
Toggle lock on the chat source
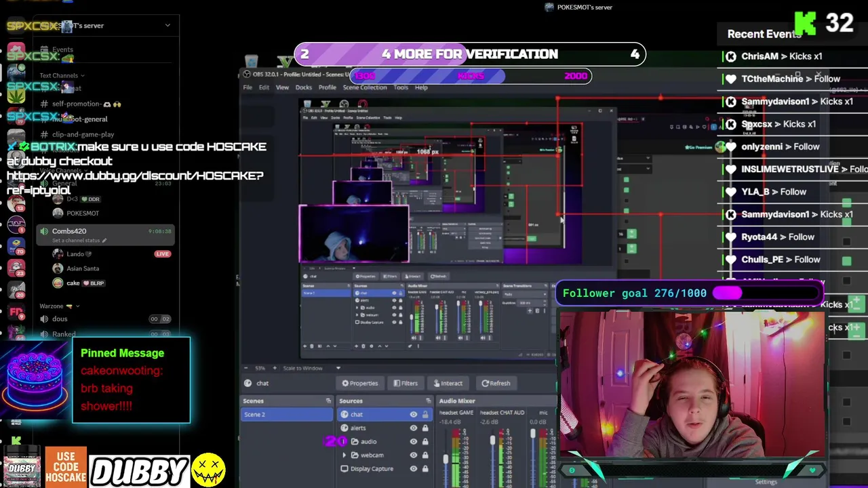pos(425,414)
